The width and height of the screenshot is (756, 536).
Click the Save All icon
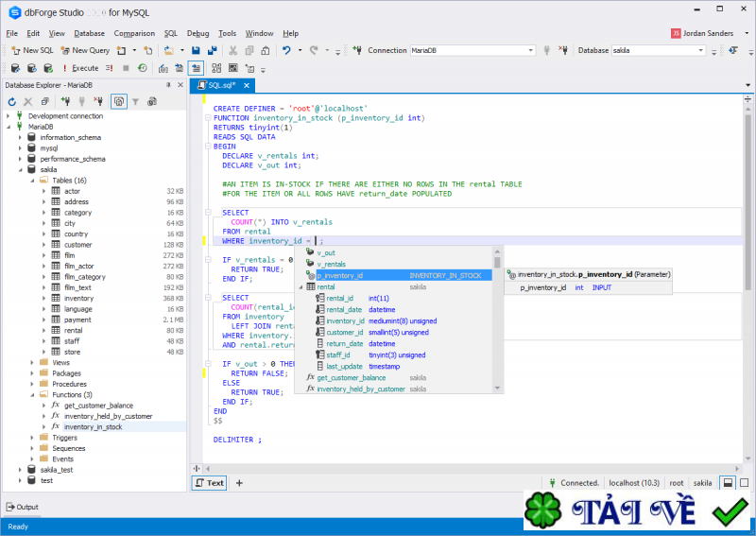click(x=211, y=50)
